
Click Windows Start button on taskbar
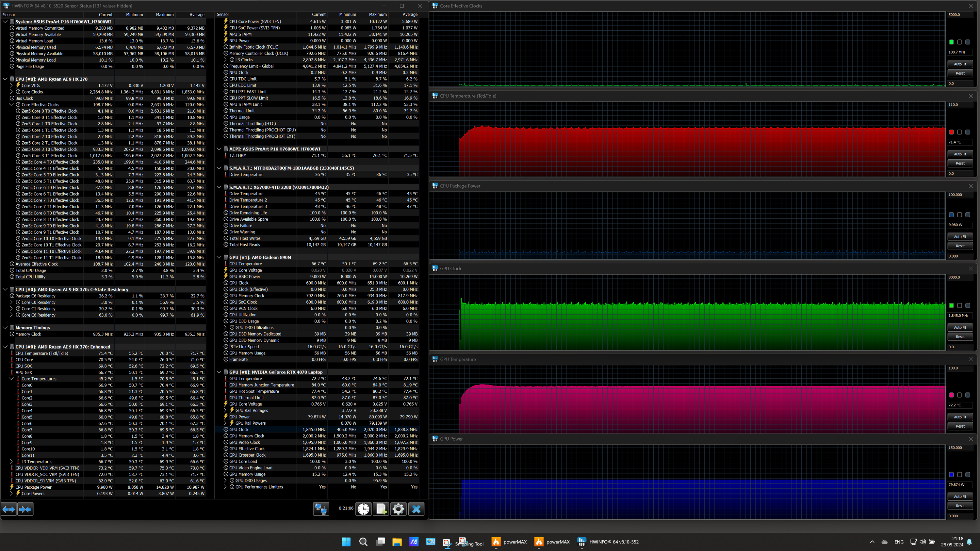tap(346, 542)
